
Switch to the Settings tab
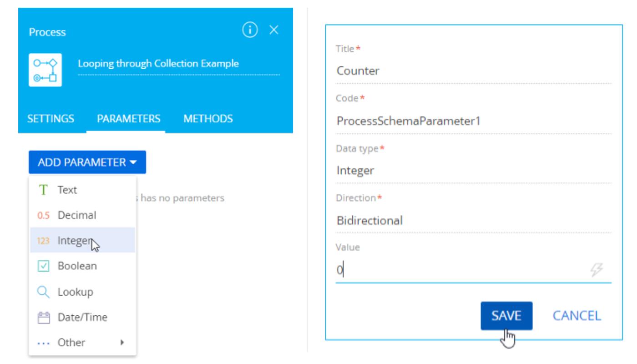[x=51, y=119]
